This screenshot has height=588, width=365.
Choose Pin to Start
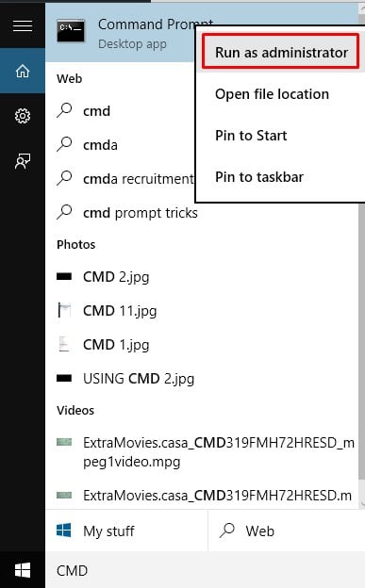point(251,136)
